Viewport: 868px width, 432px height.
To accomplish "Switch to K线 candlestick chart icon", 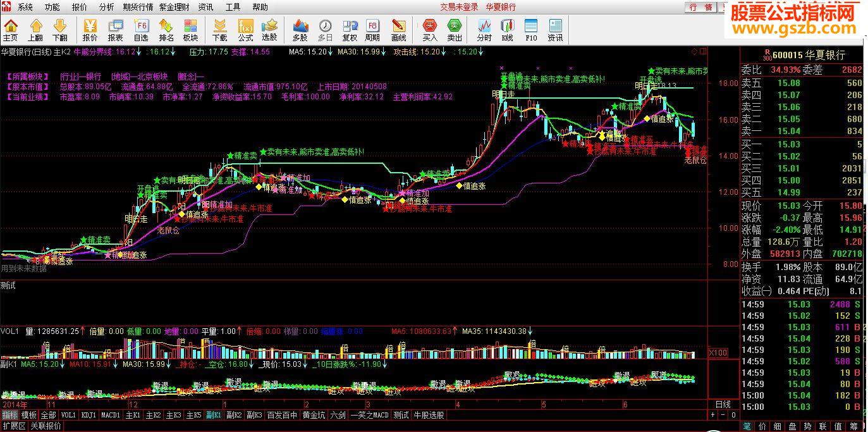I will click(508, 30).
